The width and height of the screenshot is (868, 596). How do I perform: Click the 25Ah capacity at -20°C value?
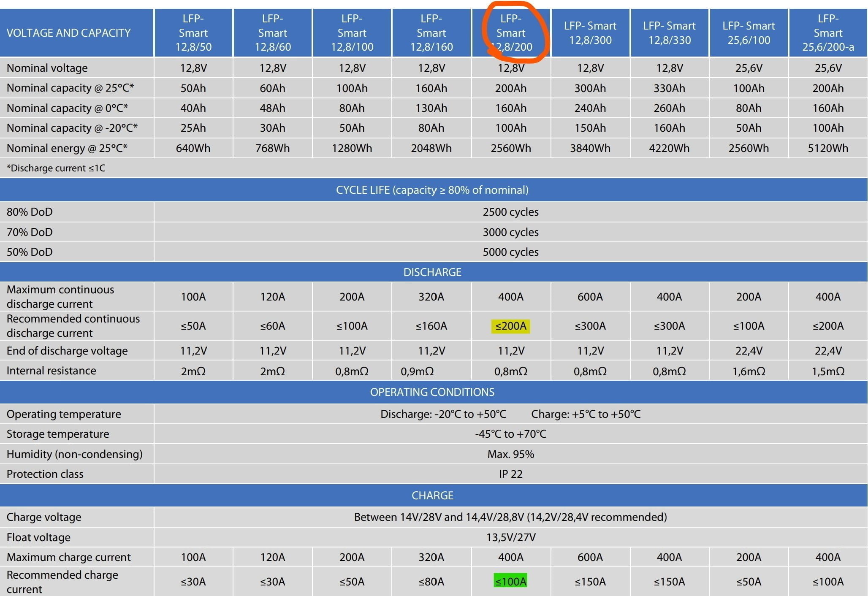[193, 128]
